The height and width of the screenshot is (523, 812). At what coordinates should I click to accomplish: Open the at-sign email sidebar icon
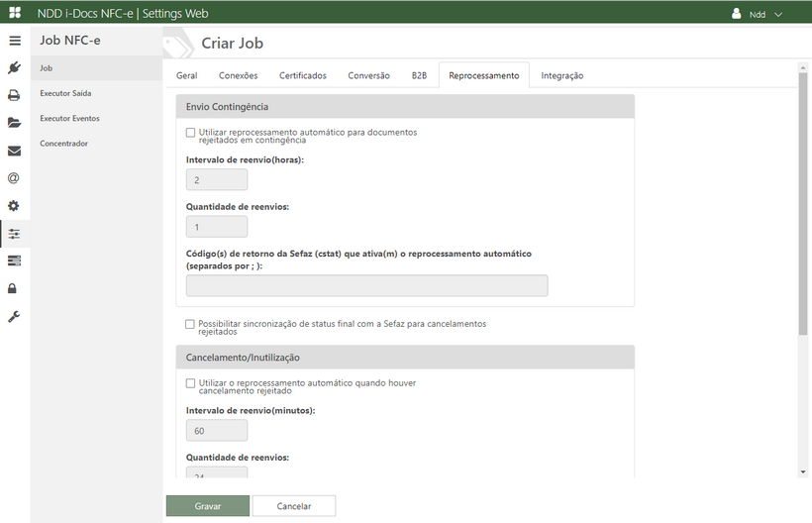pos(14,178)
